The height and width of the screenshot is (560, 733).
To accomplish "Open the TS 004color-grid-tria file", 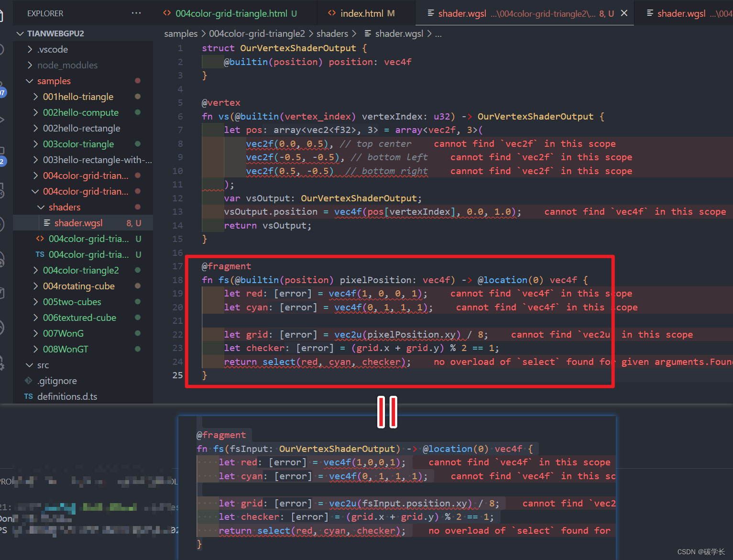I will click(x=83, y=254).
